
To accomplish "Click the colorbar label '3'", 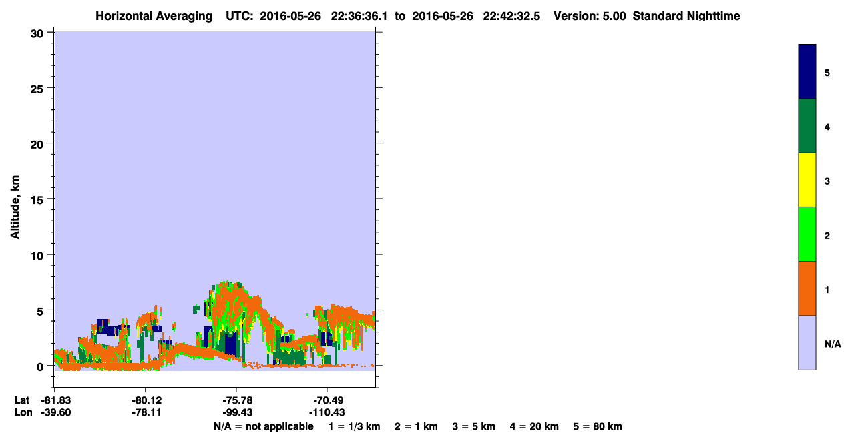I will [x=827, y=181].
